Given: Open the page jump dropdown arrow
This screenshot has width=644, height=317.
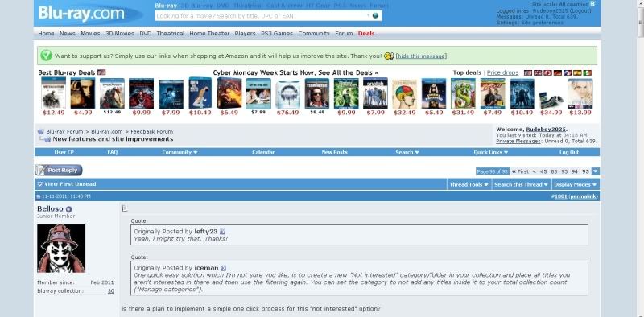Looking at the screenshot, I should 596,171.
